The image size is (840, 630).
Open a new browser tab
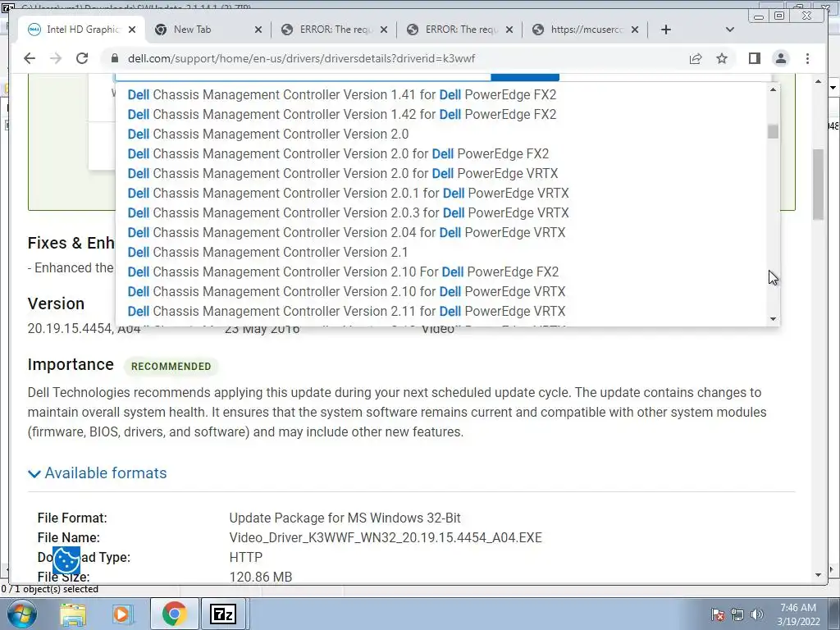(x=666, y=30)
